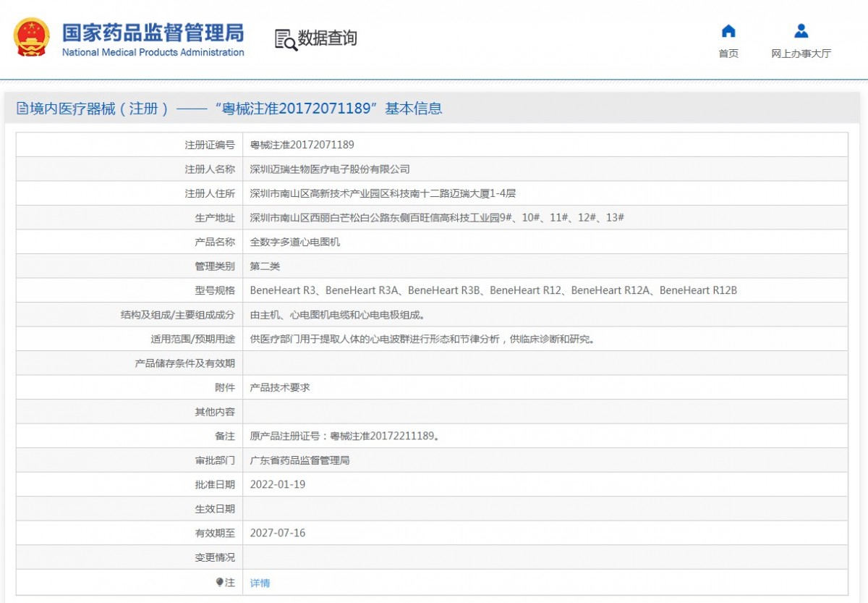The image size is (868, 603).
Task: Select the BeneHeart model specification list
Action: coord(493,290)
